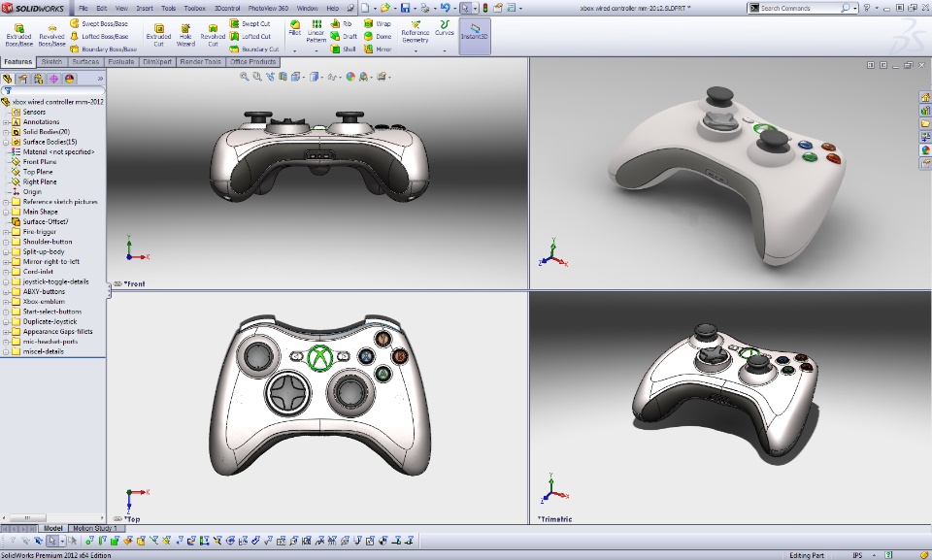Open the DimXpertManager crosshair tab icon
This screenshot has width=932, height=560.
tap(53, 79)
